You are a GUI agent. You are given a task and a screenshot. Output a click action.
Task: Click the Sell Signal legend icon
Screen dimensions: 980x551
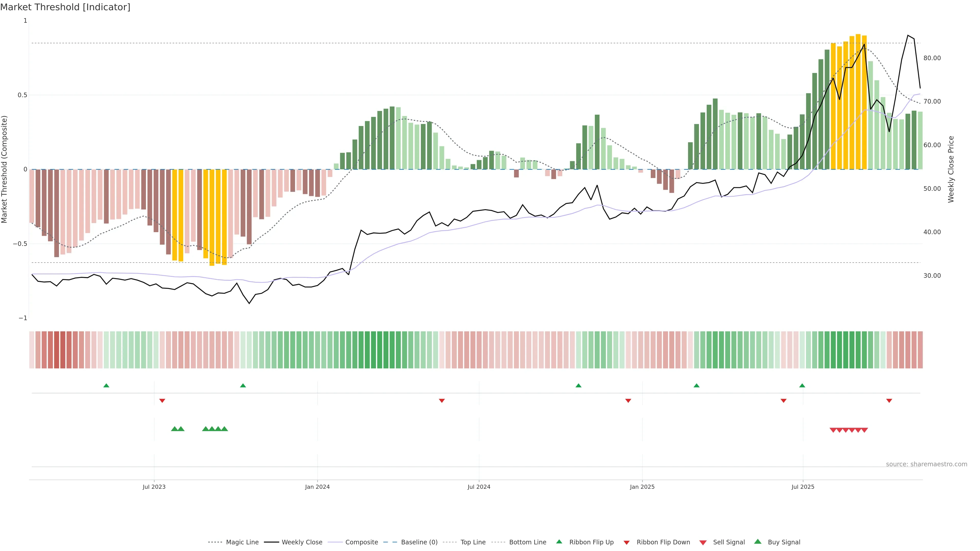(703, 543)
